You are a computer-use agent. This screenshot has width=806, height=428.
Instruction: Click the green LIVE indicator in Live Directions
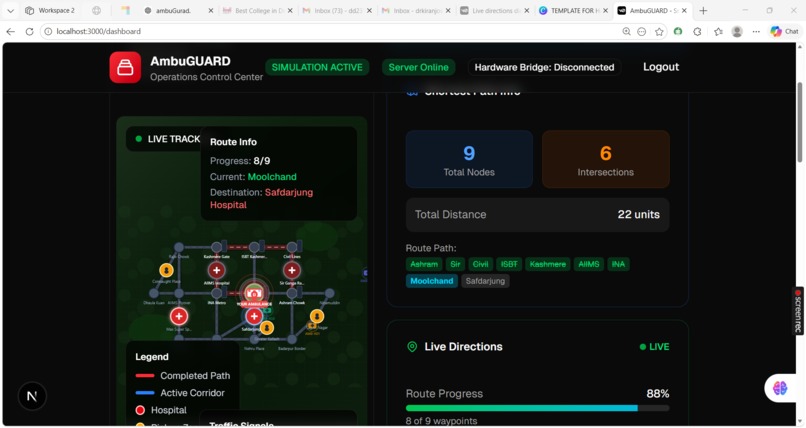pyautogui.click(x=654, y=347)
